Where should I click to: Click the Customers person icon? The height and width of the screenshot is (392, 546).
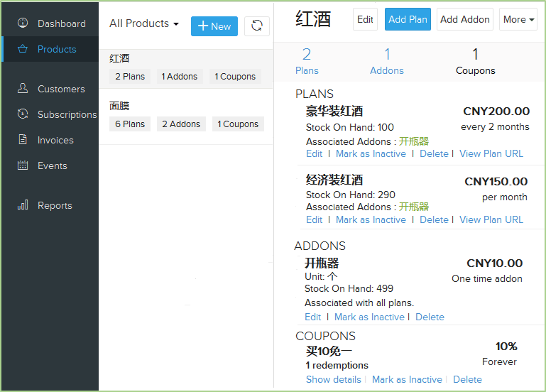(23, 89)
